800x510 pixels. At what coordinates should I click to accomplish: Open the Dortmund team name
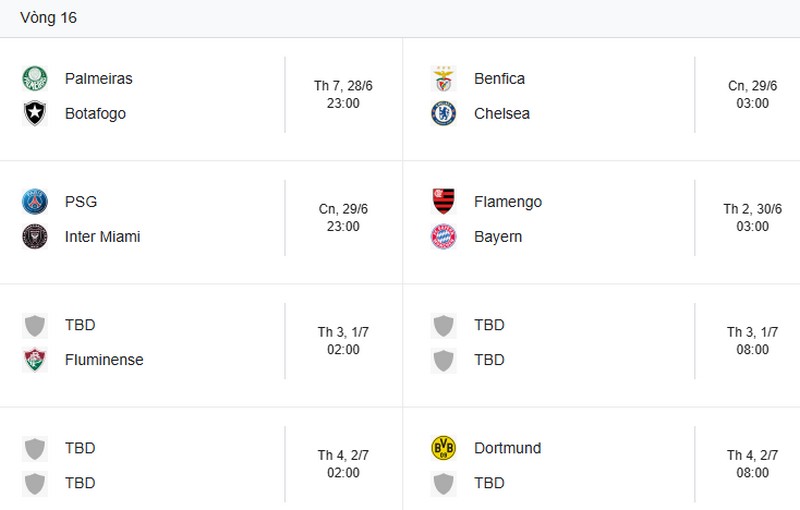point(507,448)
